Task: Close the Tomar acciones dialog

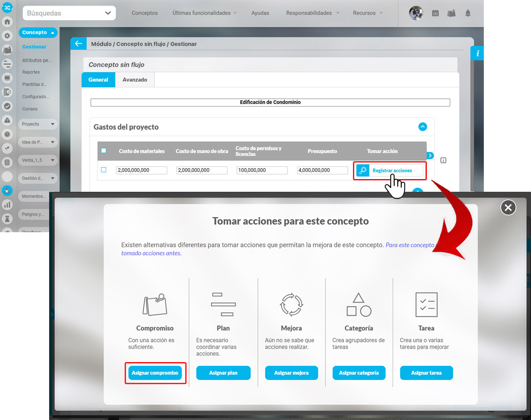Action: 508,207
